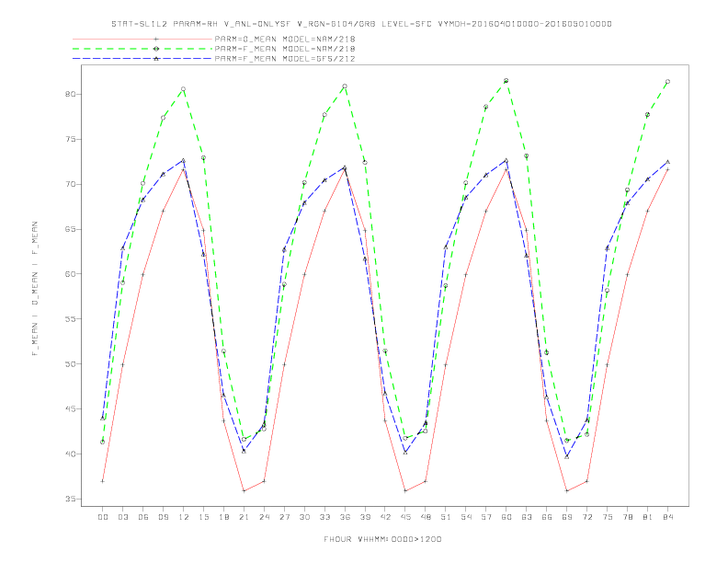Screen dimensions: 728x563
Task: Click x-axis forecast hour label 33
Action: coord(324,517)
